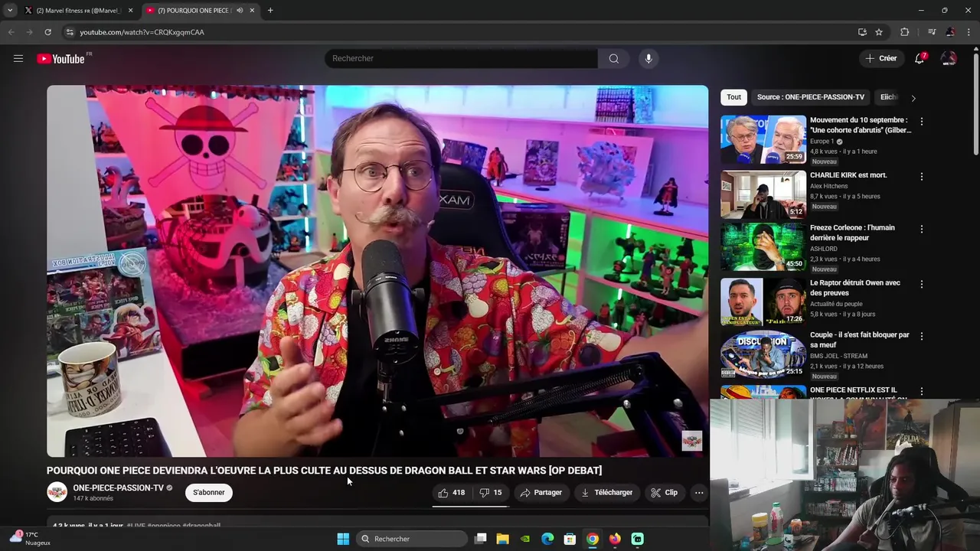This screenshot has height=551, width=980.
Task: Open NVIDIA app from taskbar
Action: [x=525, y=539]
